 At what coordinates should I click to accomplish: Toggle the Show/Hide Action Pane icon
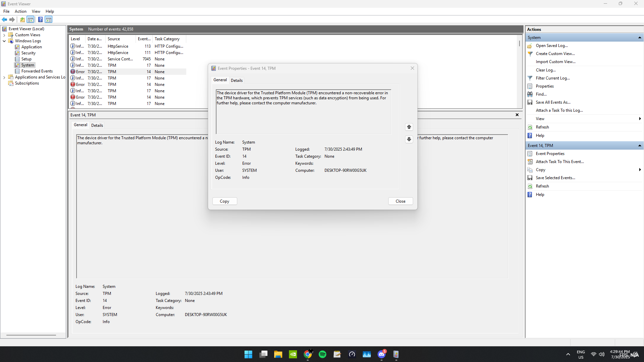click(49, 19)
